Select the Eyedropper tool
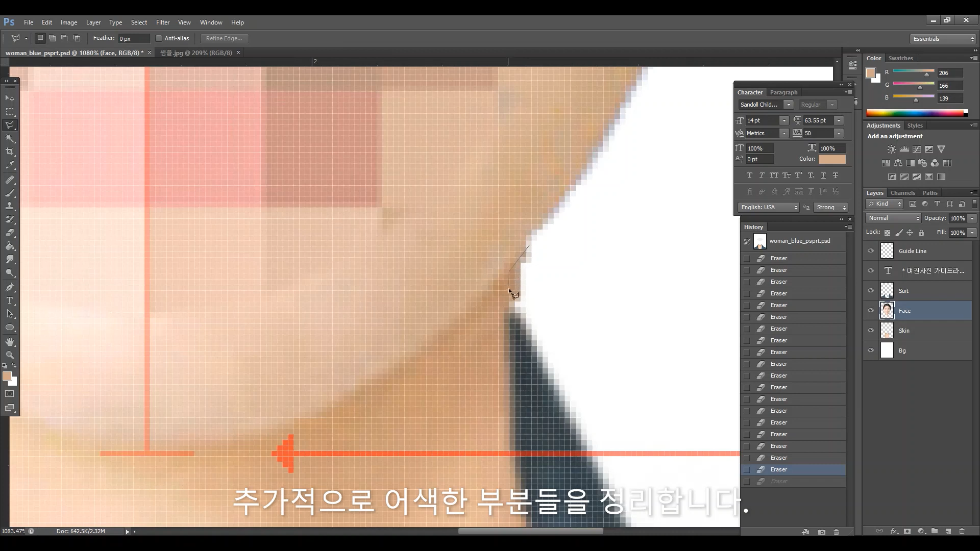980x551 pixels. click(10, 165)
